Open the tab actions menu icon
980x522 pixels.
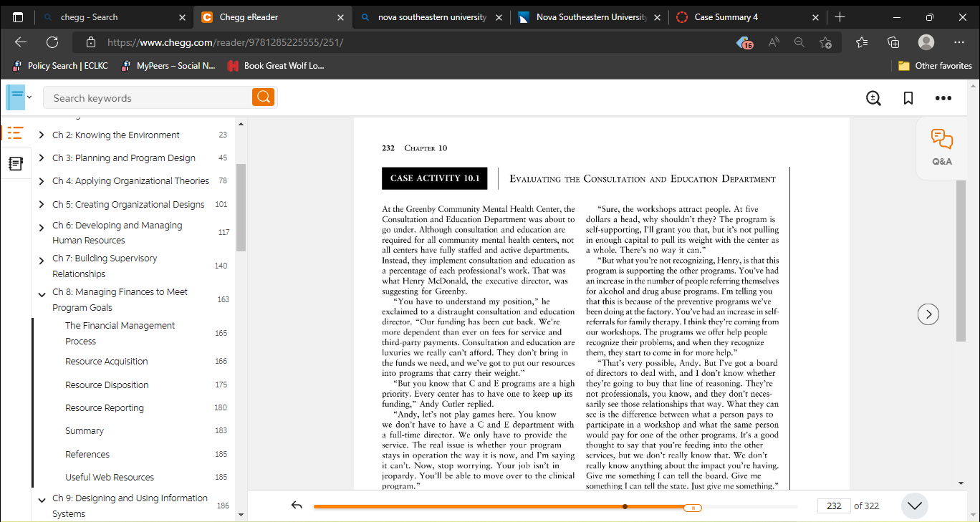point(19,16)
